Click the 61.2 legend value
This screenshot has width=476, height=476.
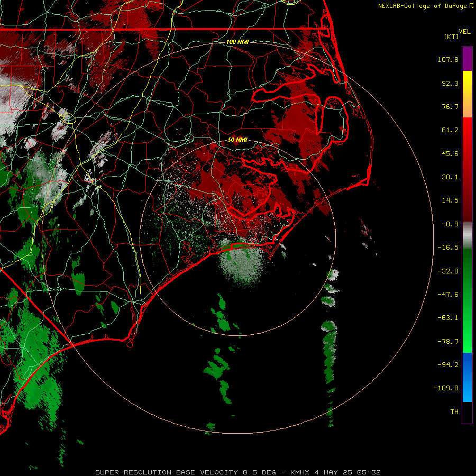(x=450, y=130)
